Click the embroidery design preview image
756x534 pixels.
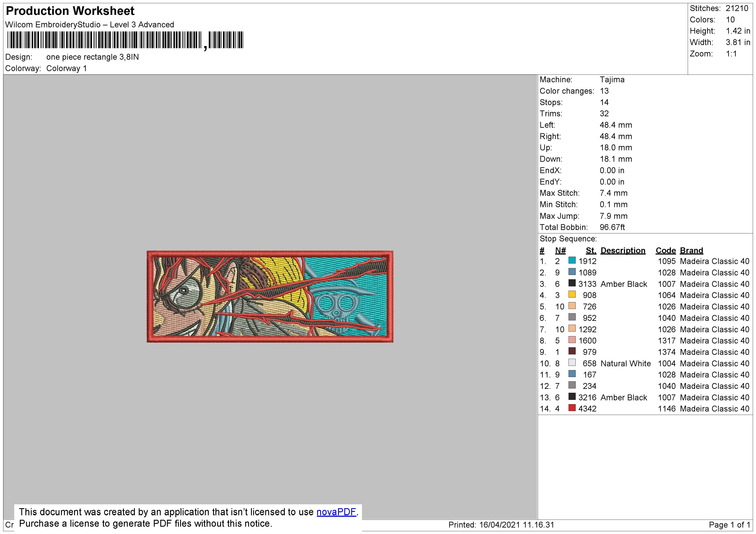click(270, 296)
